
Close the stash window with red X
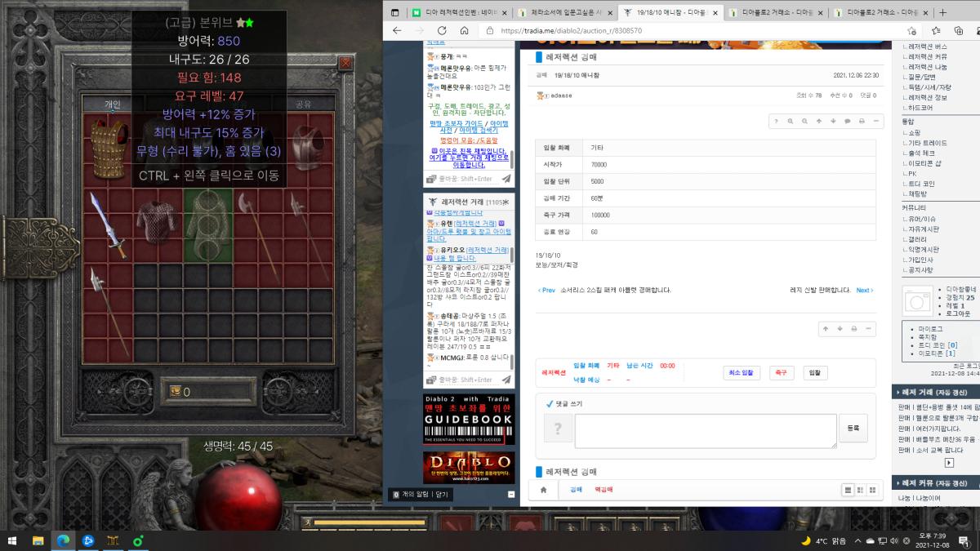[x=346, y=63]
